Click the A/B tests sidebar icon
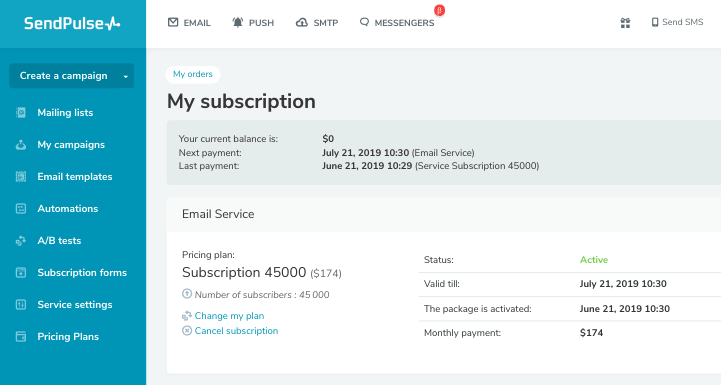 [x=21, y=241]
